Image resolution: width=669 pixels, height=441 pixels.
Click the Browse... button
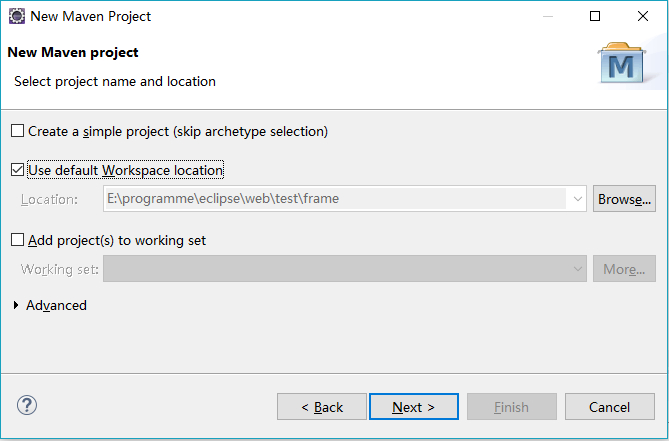(x=624, y=199)
